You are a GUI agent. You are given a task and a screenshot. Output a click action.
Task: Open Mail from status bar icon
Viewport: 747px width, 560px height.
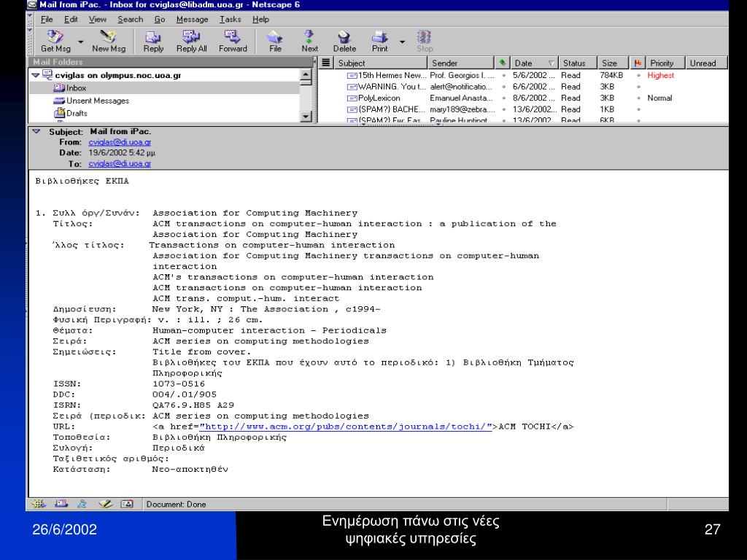coord(61,504)
